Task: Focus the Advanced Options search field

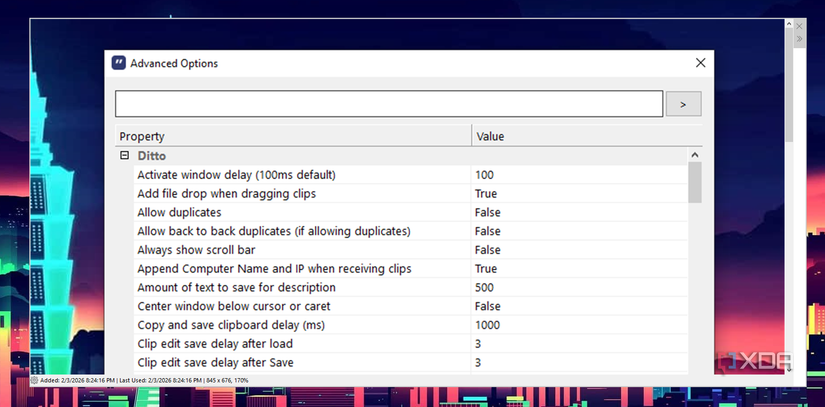Action: (x=389, y=104)
